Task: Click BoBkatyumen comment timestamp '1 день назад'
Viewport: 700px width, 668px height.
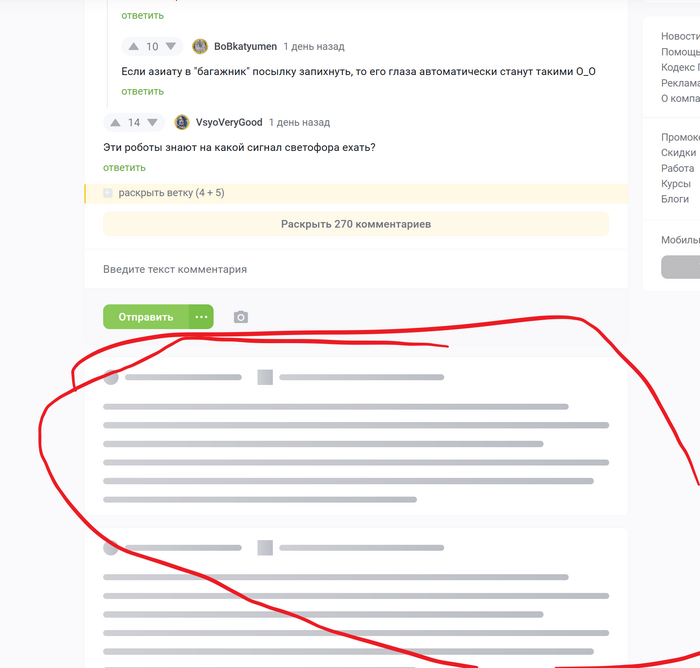Action: 314,46
